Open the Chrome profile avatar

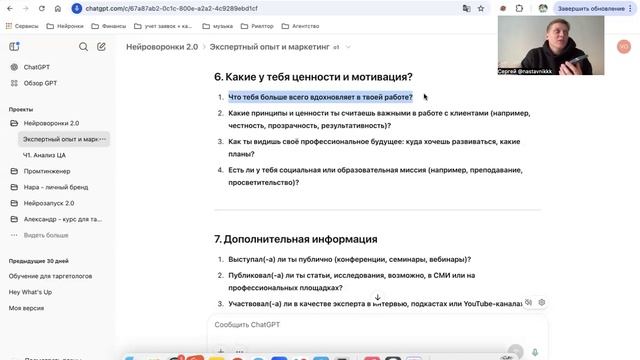pyautogui.click(x=543, y=9)
